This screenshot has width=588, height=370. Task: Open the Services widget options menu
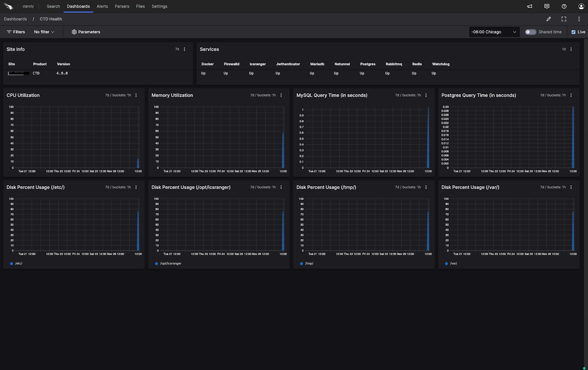(571, 49)
